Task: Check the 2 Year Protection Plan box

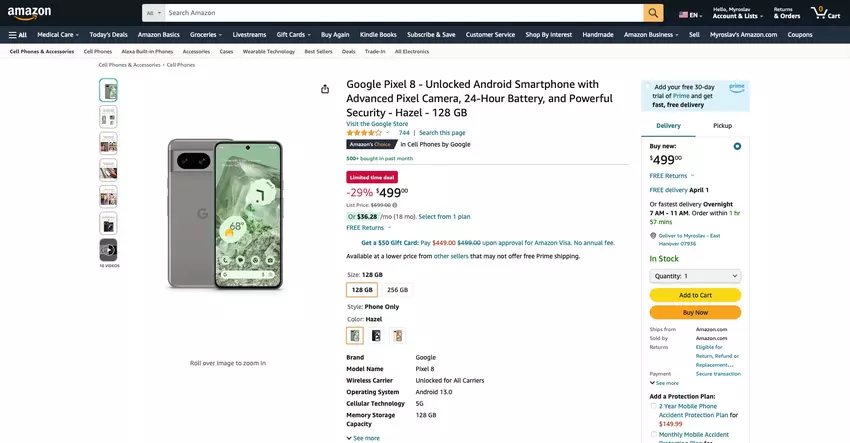Action: (x=654, y=406)
